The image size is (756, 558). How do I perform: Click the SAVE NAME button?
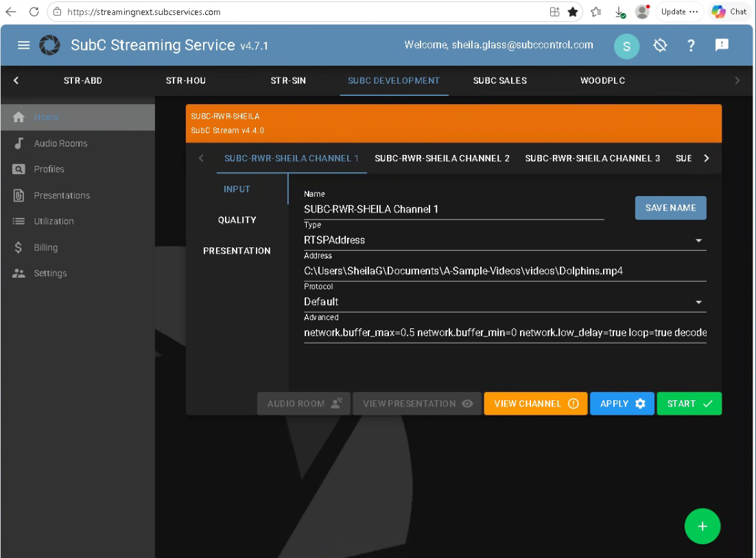671,208
